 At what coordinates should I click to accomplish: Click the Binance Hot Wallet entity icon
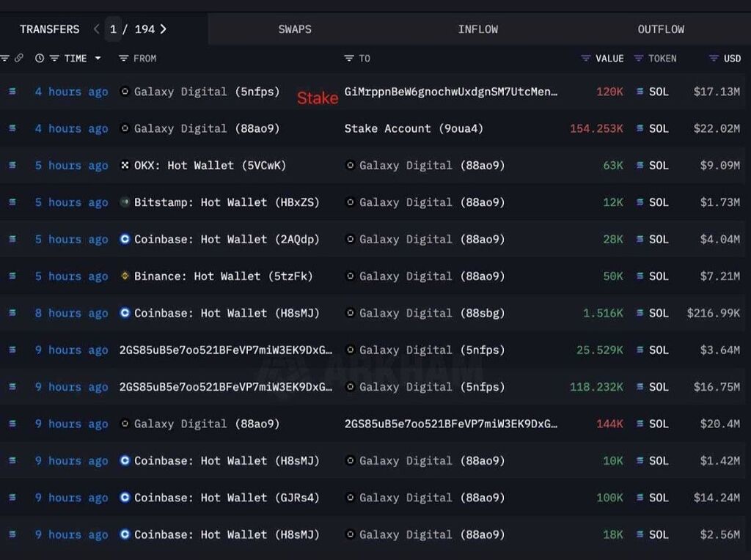pos(125,276)
